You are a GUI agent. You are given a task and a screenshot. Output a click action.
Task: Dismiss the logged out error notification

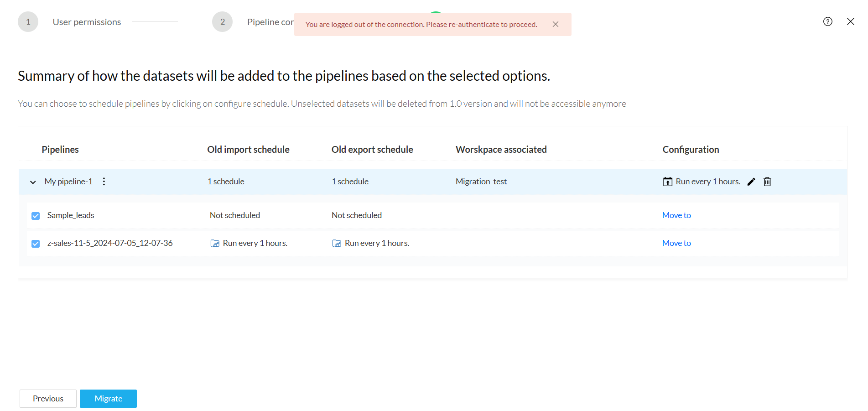pos(555,25)
